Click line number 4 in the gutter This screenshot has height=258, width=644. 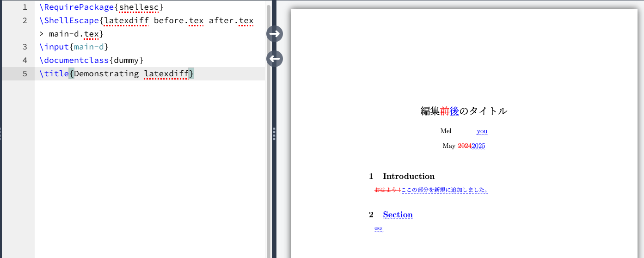coord(25,60)
